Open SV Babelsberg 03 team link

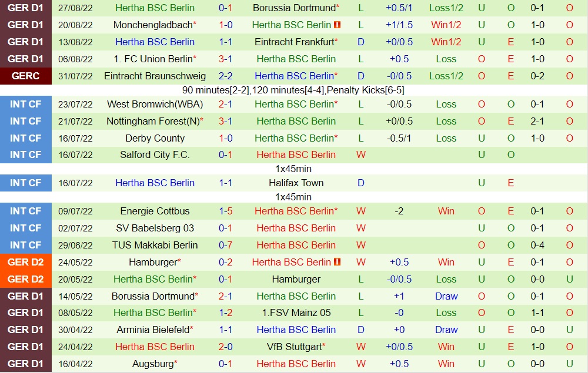click(x=155, y=228)
